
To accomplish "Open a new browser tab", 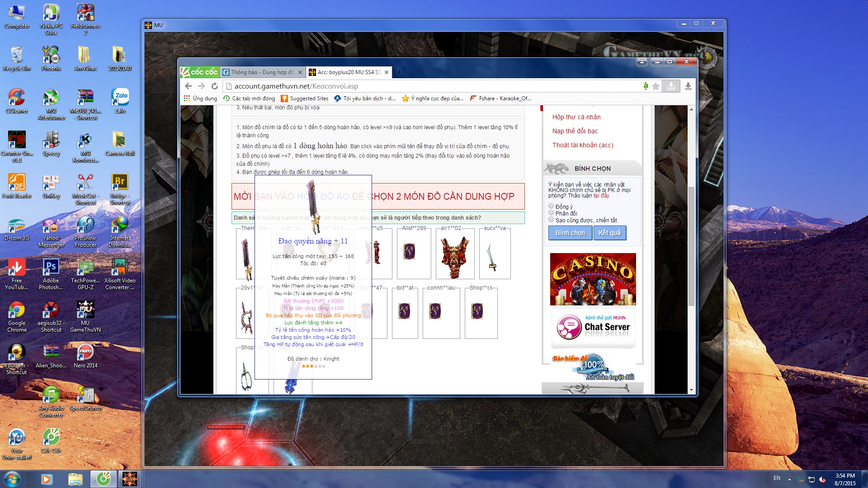I will (x=400, y=72).
